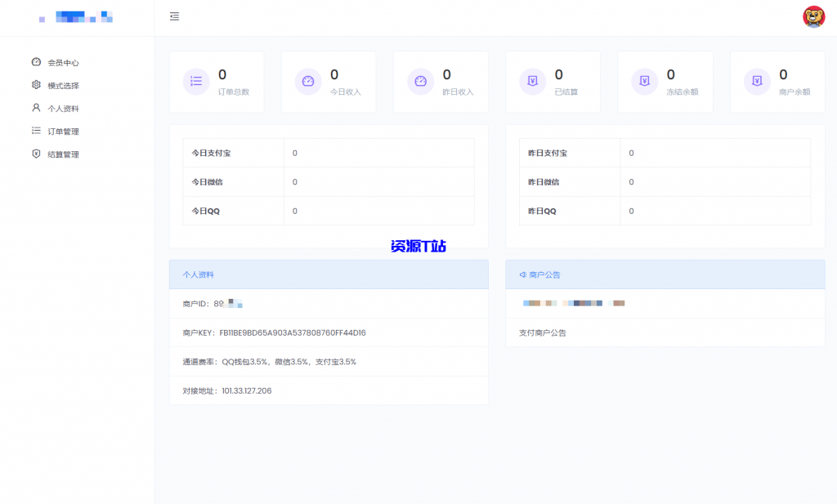This screenshot has height=504, width=837.
Task: Click the 今日收入 clock icon
Action: coord(307,81)
